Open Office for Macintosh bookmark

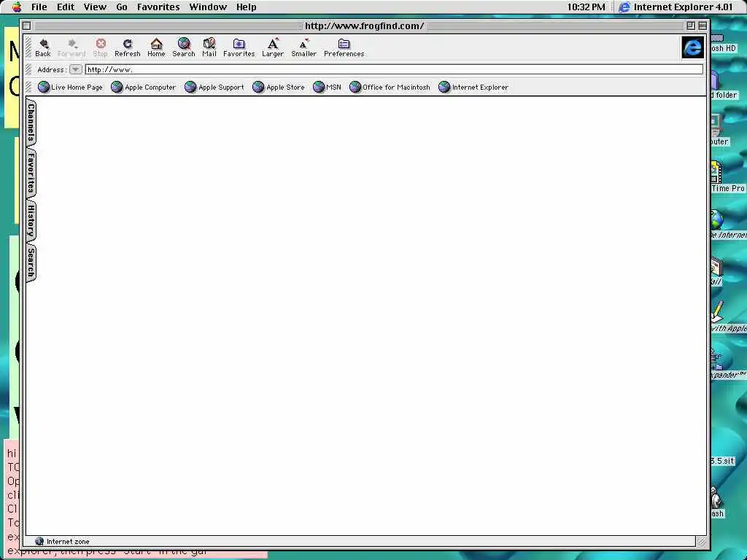(x=390, y=87)
